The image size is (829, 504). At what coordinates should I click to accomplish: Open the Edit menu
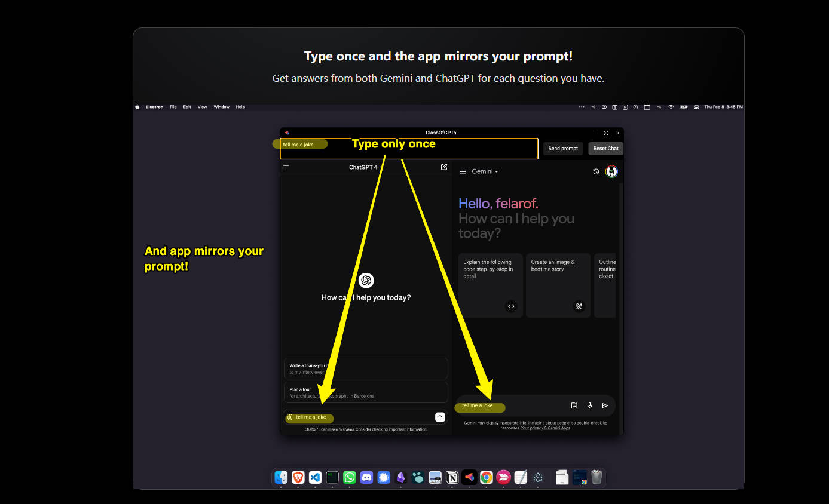(x=187, y=107)
